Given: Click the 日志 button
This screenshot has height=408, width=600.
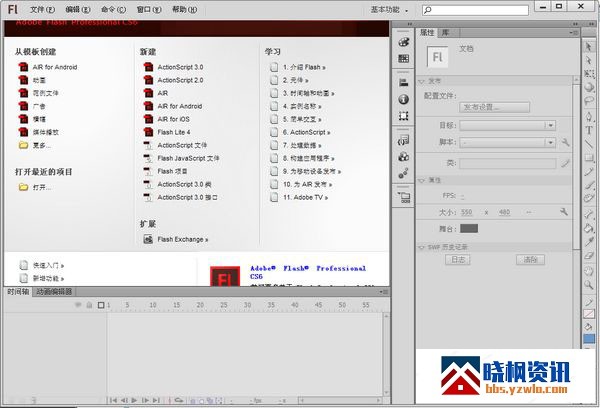Looking at the screenshot, I should point(458,259).
